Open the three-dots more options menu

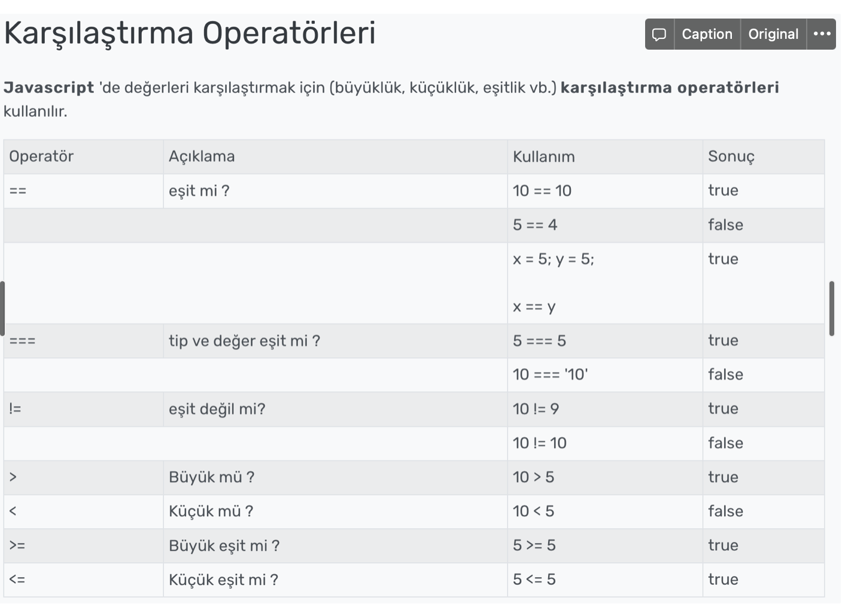coord(822,34)
